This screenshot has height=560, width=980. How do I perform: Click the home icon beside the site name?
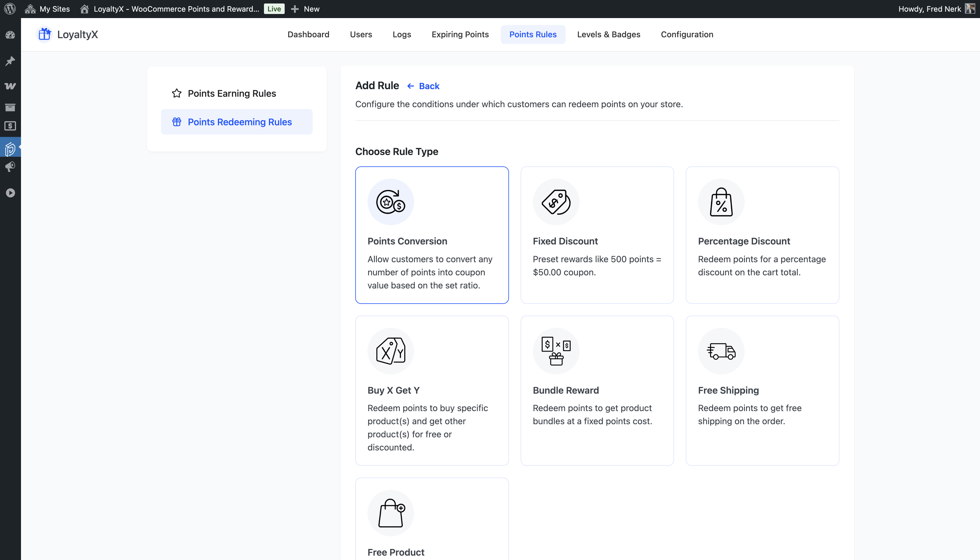coord(85,8)
